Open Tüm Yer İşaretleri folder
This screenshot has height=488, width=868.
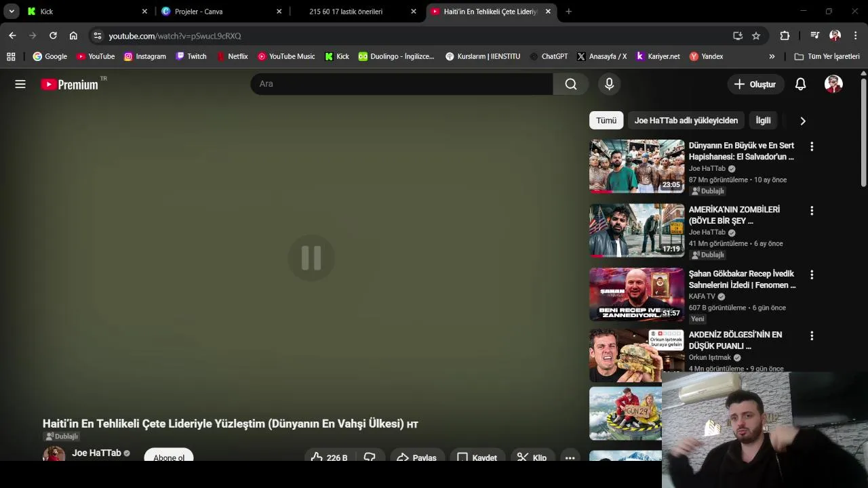coord(827,56)
